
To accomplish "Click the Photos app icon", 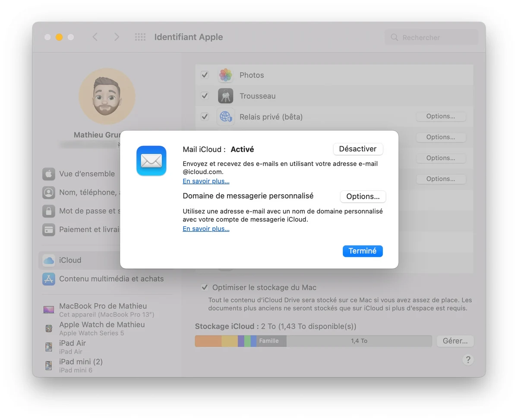I will (x=225, y=75).
